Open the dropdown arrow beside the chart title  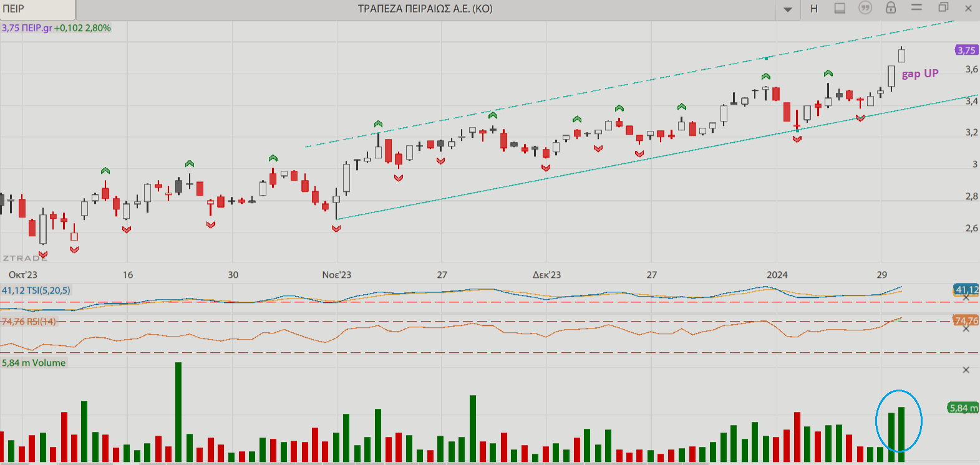click(788, 9)
